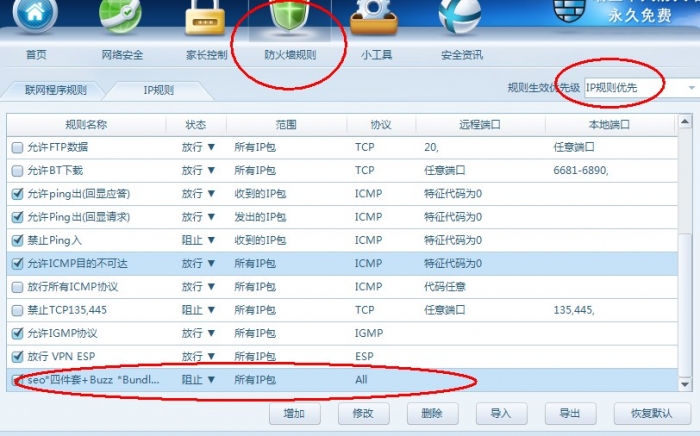Open status dropdown for 允许IGMP协议
This screenshot has width=700, height=436.
211,333
